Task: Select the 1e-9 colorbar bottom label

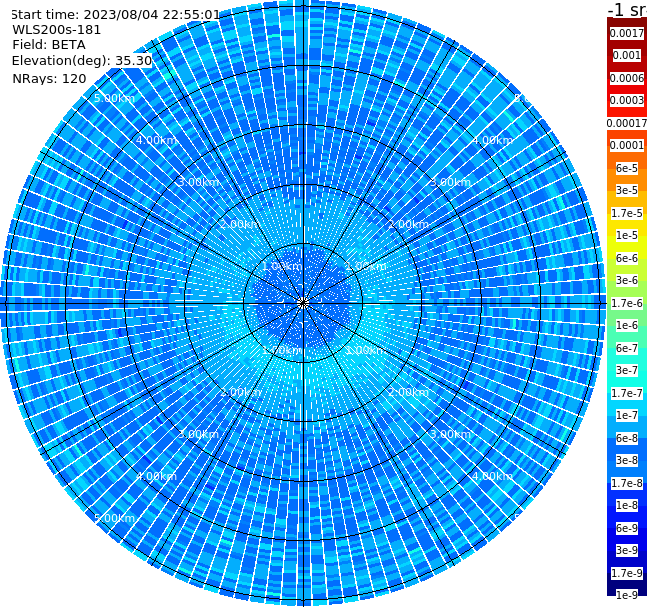Action: pyautogui.click(x=627, y=595)
